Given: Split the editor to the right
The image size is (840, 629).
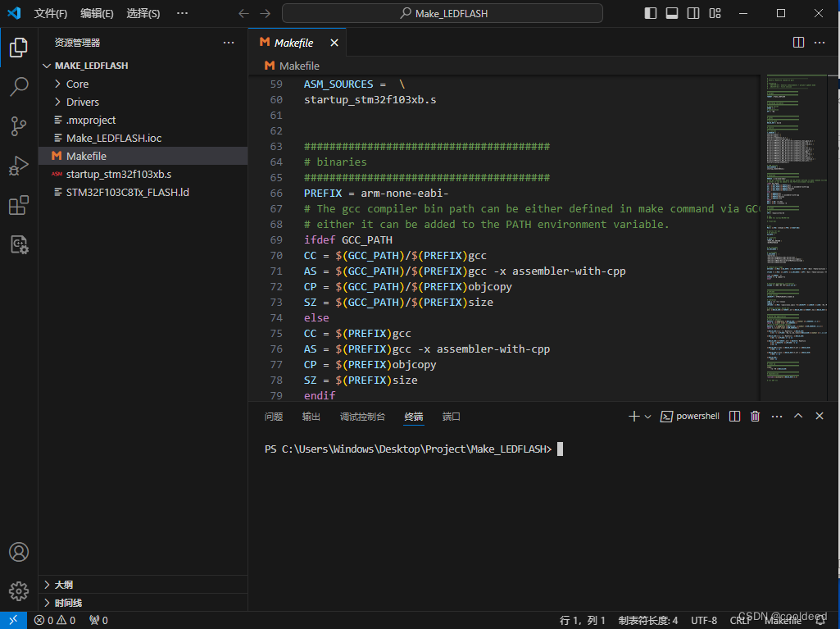Looking at the screenshot, I should click(x=798, y=43).
